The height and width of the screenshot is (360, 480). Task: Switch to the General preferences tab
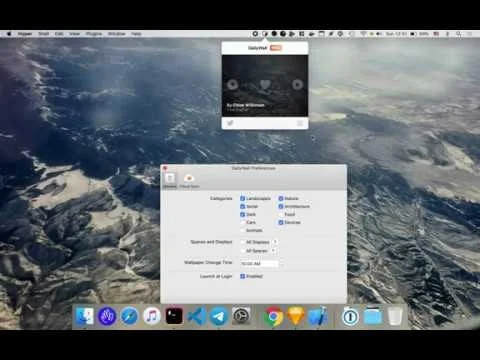point(170,180)
